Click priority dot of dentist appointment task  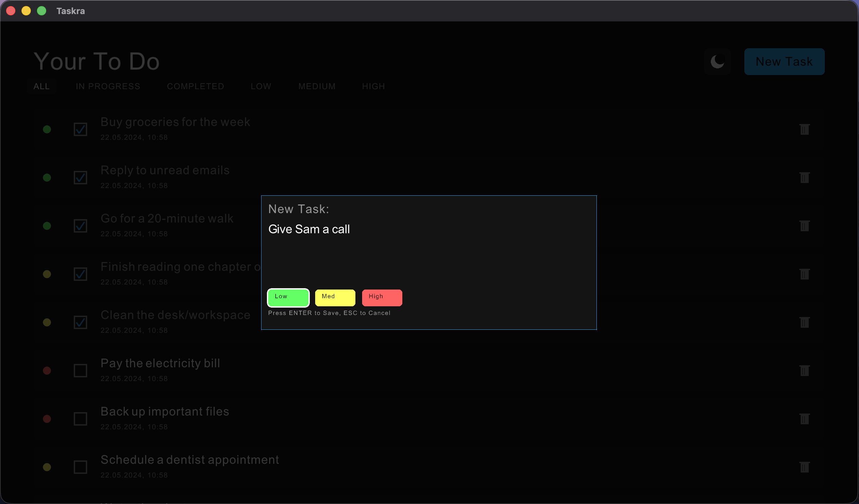47,467
